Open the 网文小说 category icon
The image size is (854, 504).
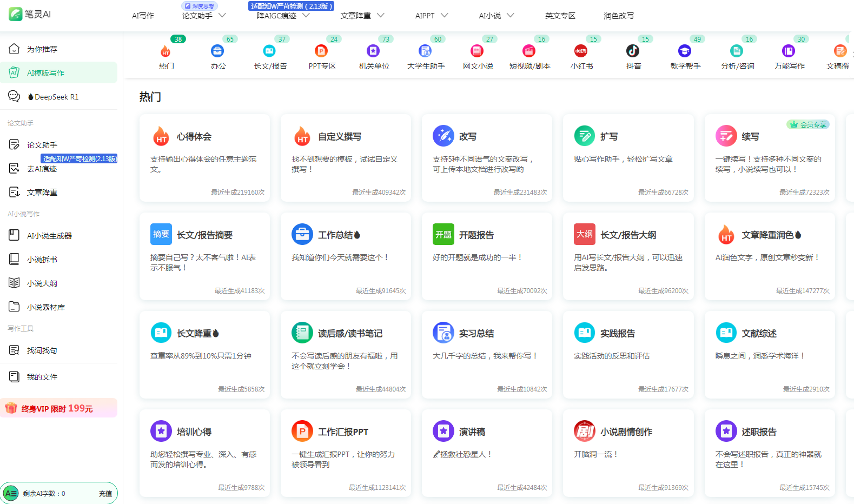pos(476,51)
